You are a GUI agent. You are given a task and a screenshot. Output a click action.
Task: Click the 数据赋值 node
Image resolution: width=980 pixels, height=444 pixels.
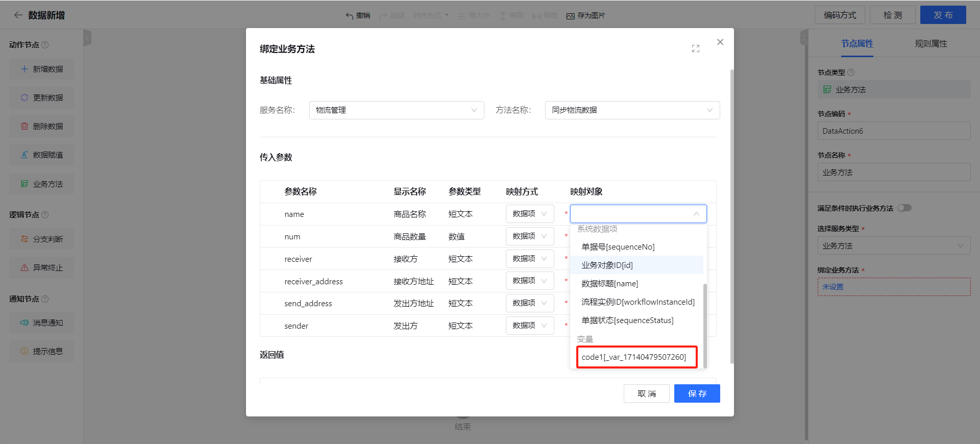click(41, 155)
